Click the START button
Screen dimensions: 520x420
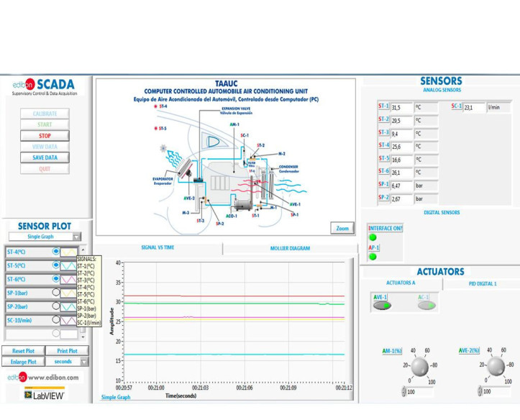coord(45,124)
